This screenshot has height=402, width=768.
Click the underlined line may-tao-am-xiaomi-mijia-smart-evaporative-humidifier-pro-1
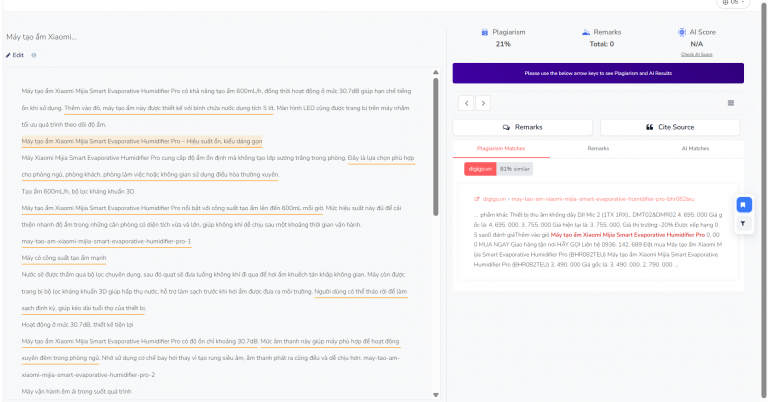[106, 241]
